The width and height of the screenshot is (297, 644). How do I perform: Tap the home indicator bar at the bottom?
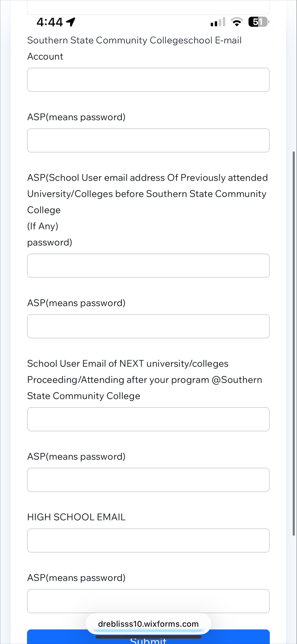[x=148, y=637]
